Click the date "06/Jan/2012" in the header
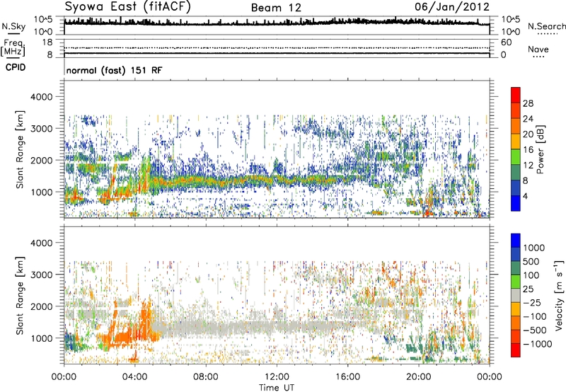 (x=452, y=7)
